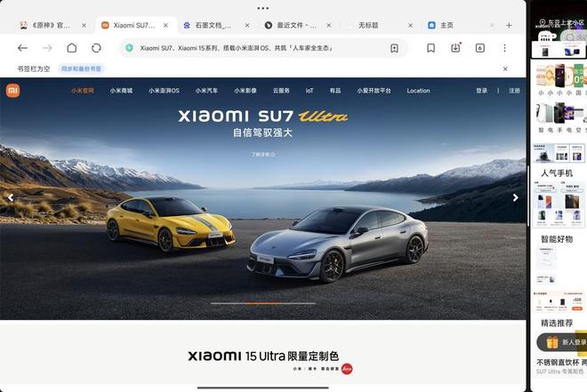The height and width of the screenshot is (392, 587).
Task: Reload the page with refresh icon
Action: click(96, 48)
